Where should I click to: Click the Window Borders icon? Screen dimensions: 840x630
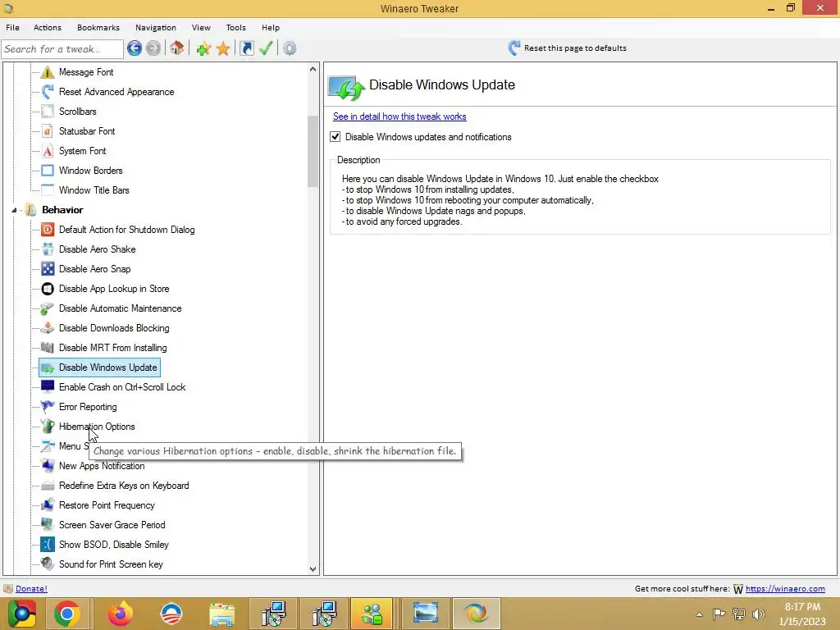[x=47, y=171]
